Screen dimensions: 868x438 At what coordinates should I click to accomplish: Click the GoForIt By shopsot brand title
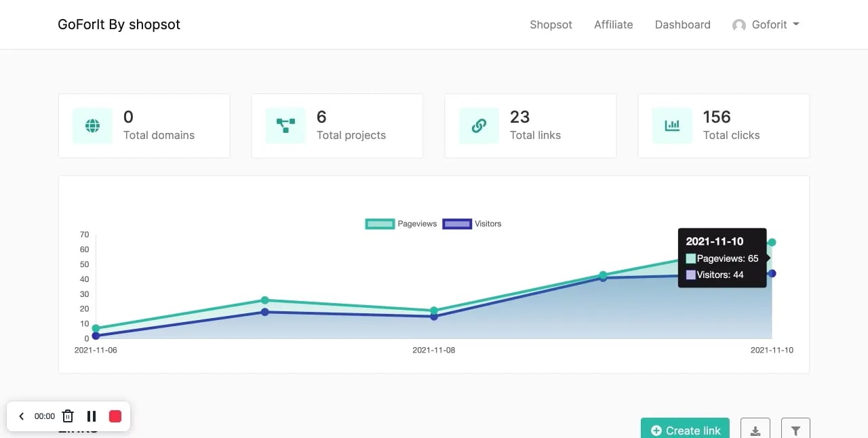119,24
